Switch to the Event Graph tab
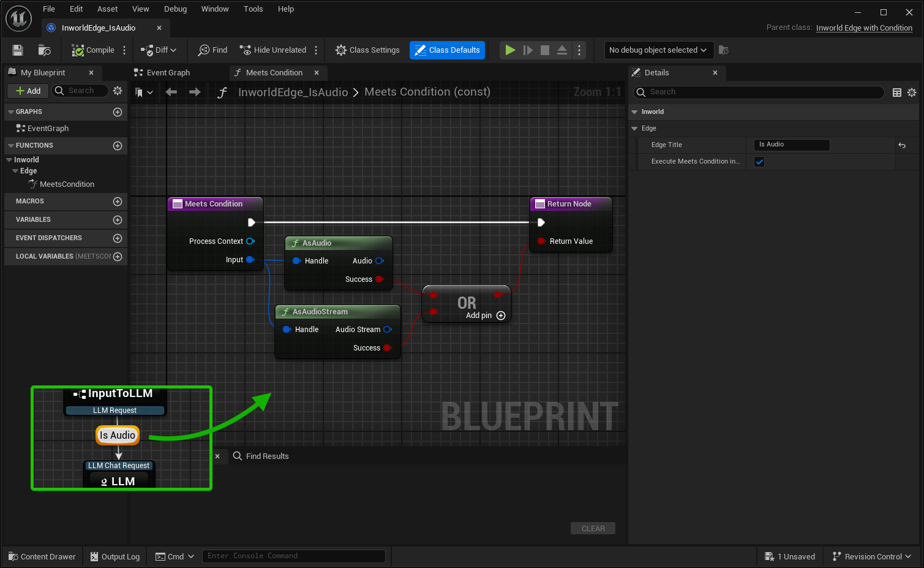Viewport: 924px width, 568px height. point(162,72)
